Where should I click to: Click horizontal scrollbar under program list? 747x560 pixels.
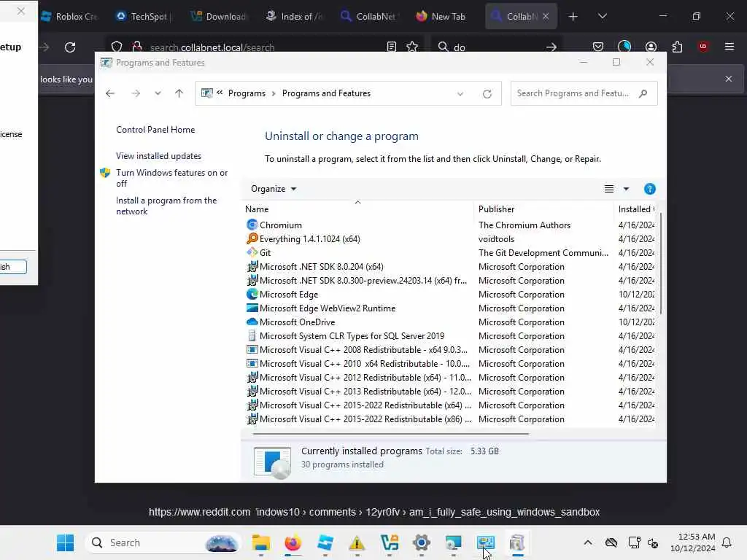click(391, 434)
